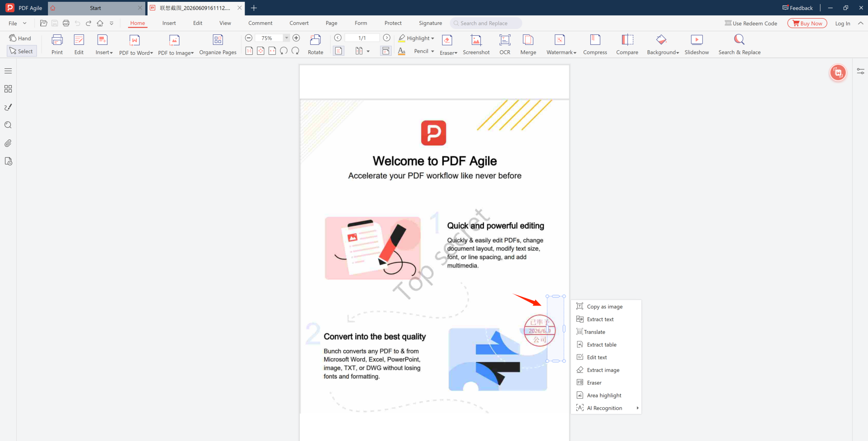The height and width of the screenshot is (441, 868).
Task: Select fit page view icon
Action: 261,51
